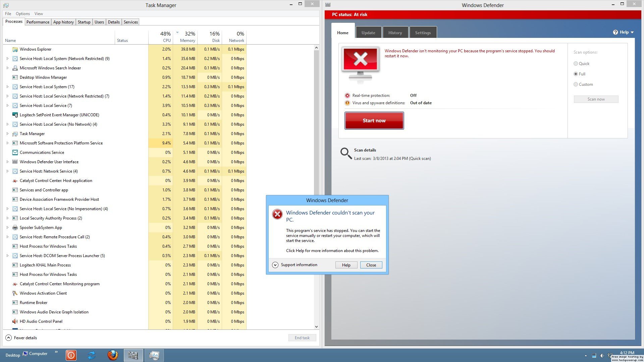Expand Service Host: Local System (Network Restricted) (9)
Screen dimensions: 644x362
tap(7, 59)
